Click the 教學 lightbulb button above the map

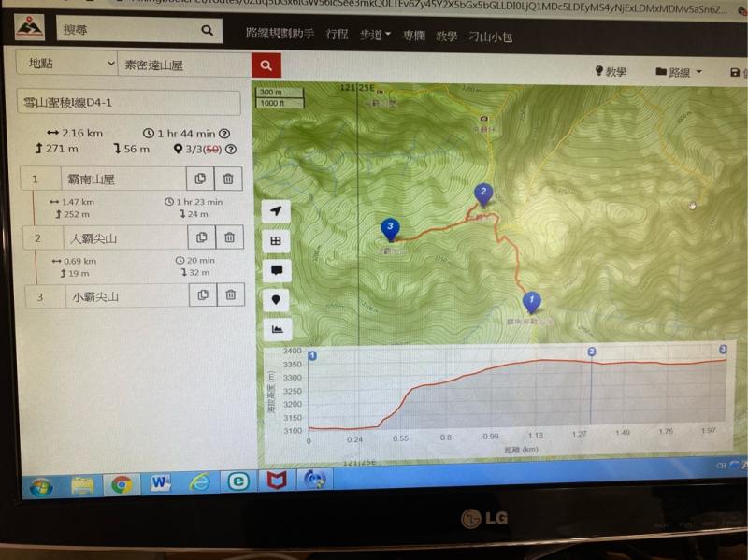[611, 72]
